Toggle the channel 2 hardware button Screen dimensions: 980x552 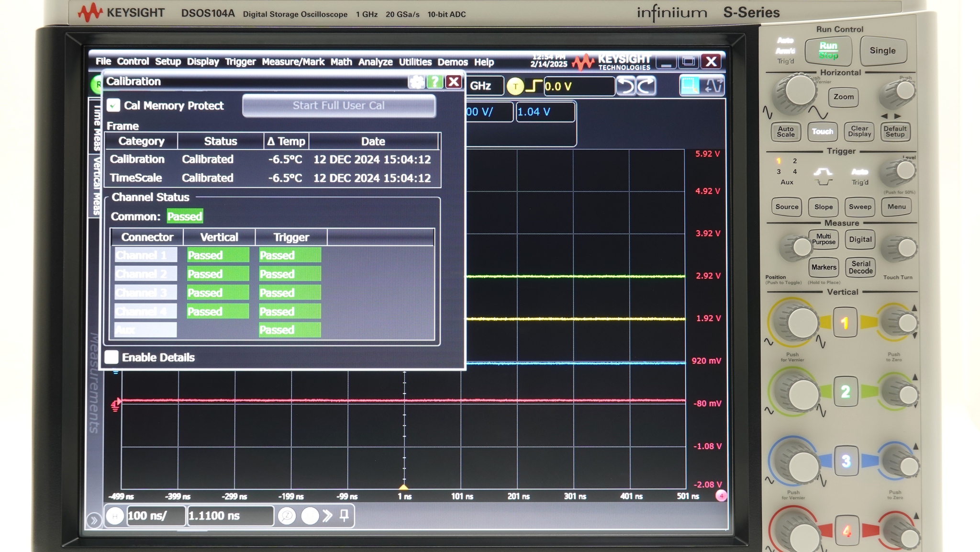pyautogui.click(x=845, y=392)
